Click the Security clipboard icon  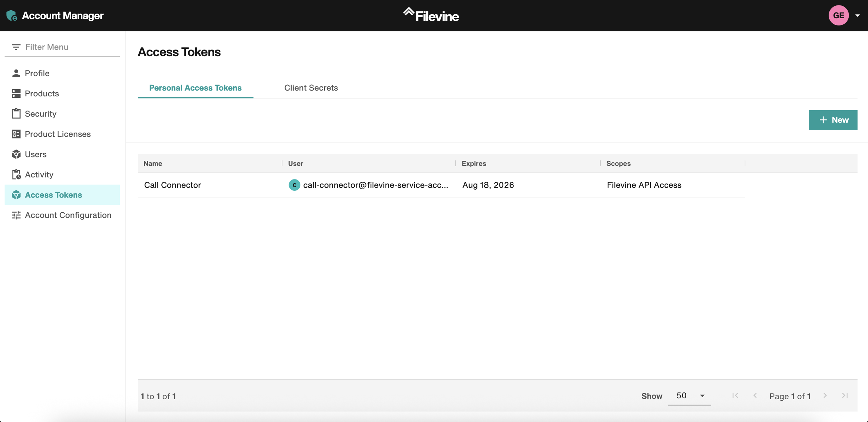16,114
